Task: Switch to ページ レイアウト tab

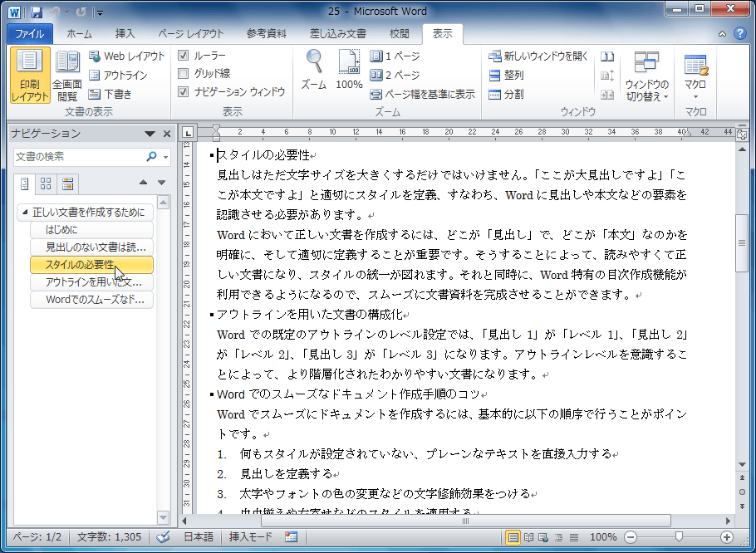Action: 191,34
